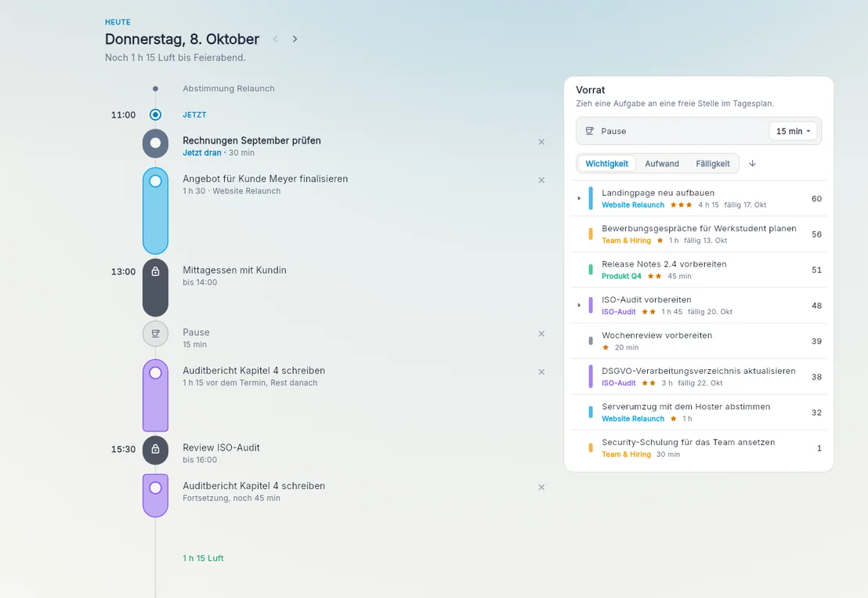Sort Vorrat by Fälligkeit

(x=712, y=163)
